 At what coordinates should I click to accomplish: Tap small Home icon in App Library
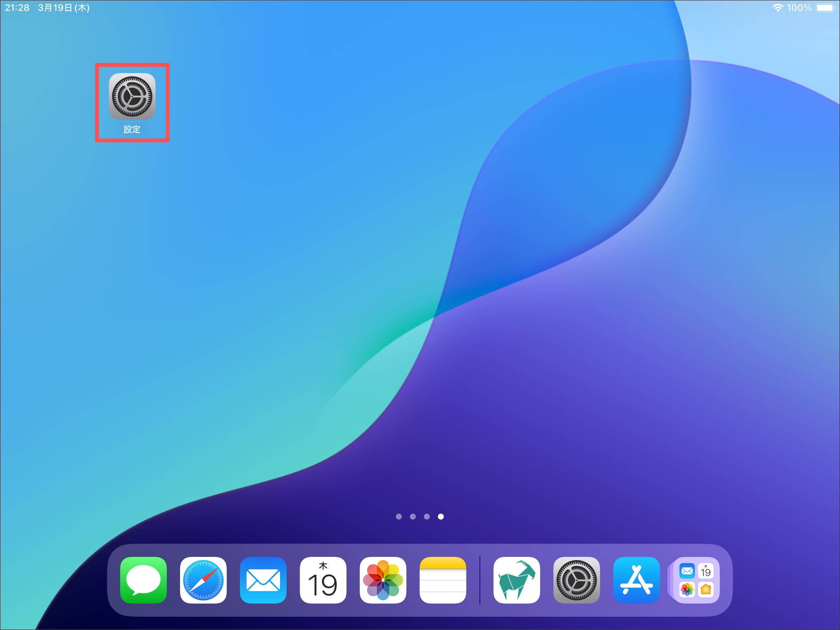(705, 590)
